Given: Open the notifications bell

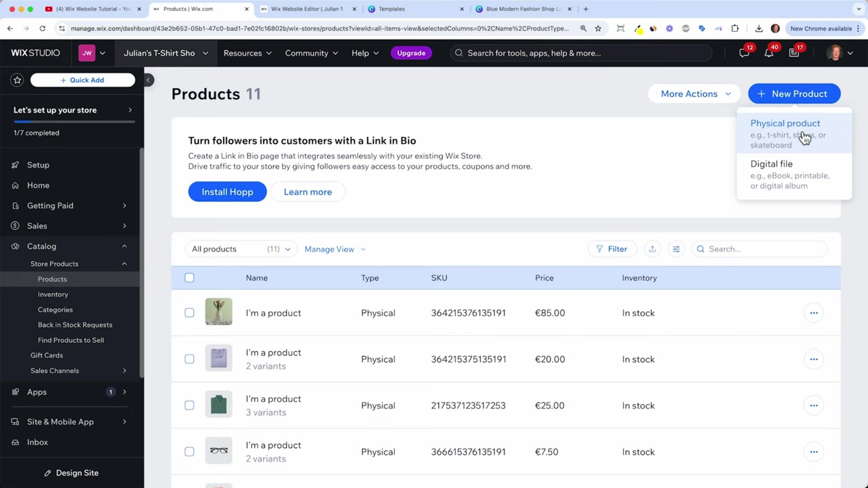Looking at the screenshot, I should (769, 53).
